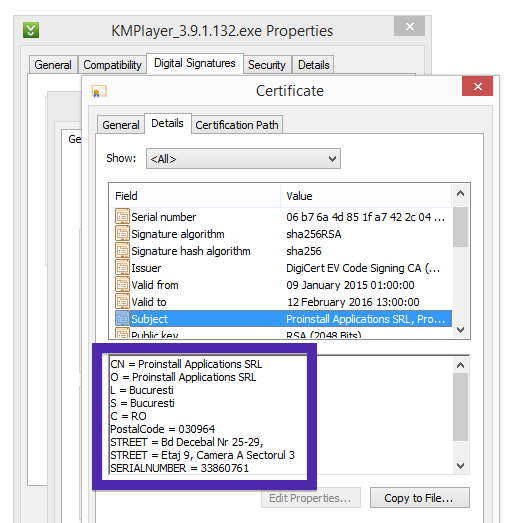Switch to Certificate General tab
Viewport: 507px width, 523px height.
[x=121, y=125]
